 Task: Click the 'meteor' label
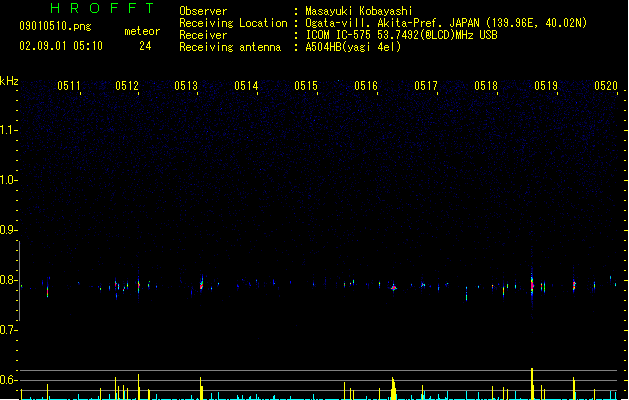142,31
